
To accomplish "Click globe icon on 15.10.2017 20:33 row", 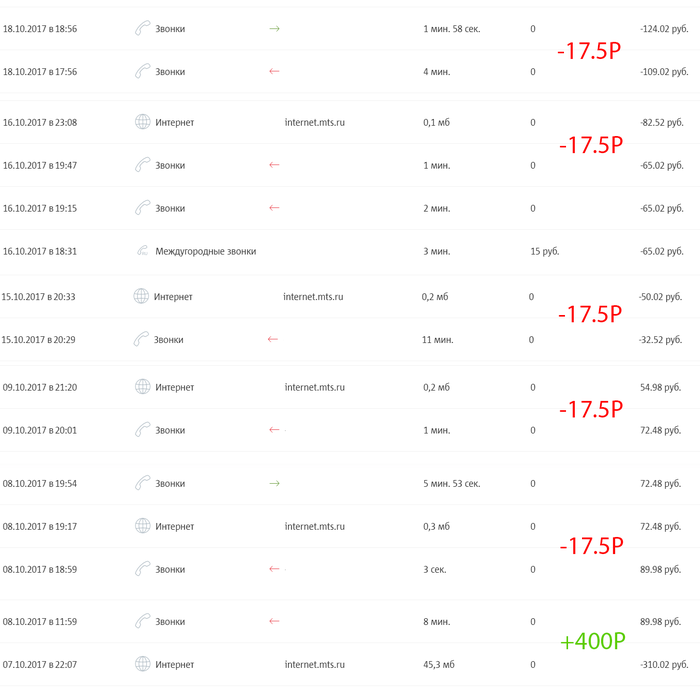I will [141, 296].
